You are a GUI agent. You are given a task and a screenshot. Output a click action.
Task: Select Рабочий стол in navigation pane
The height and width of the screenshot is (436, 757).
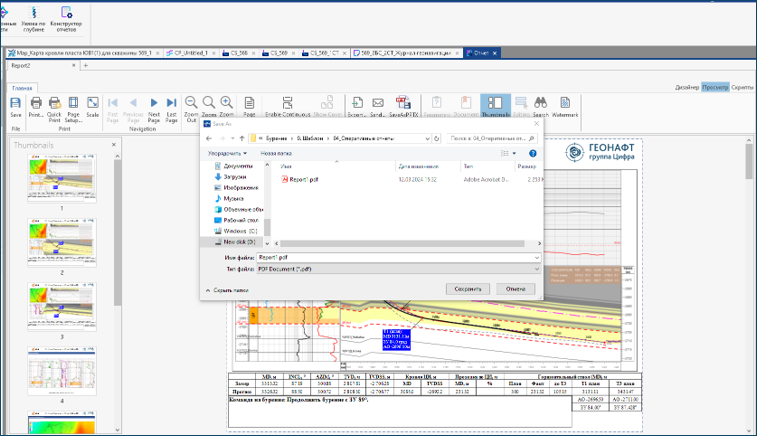click(240, 220)
